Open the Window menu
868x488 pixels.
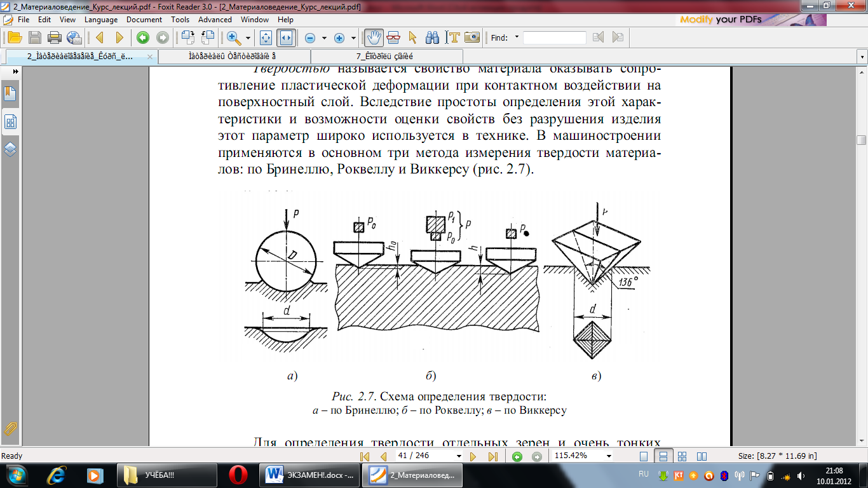[x=255, y=20]
